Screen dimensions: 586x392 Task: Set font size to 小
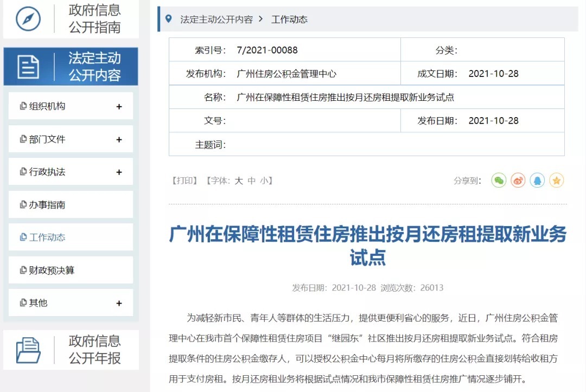(265, 181)
